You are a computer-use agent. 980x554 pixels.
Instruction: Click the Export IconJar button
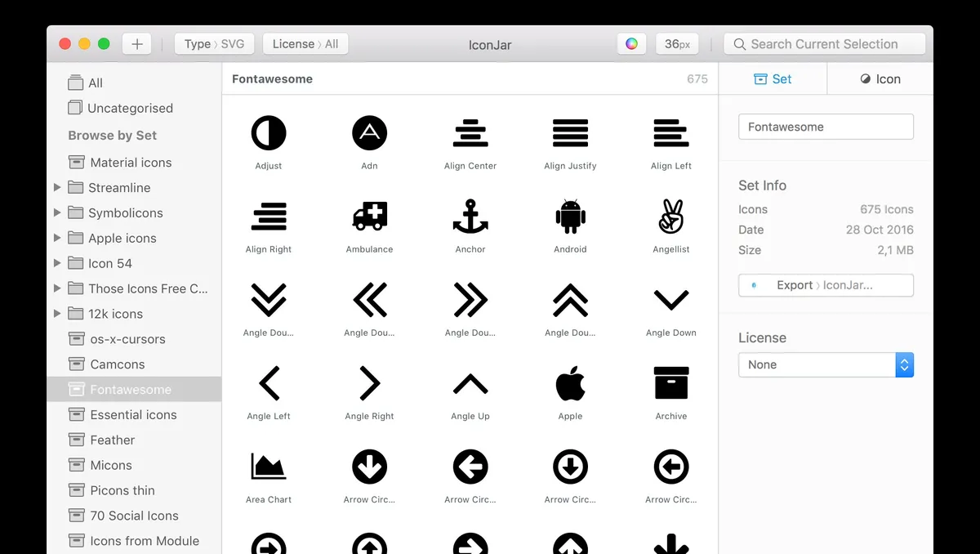pos(826,285)
